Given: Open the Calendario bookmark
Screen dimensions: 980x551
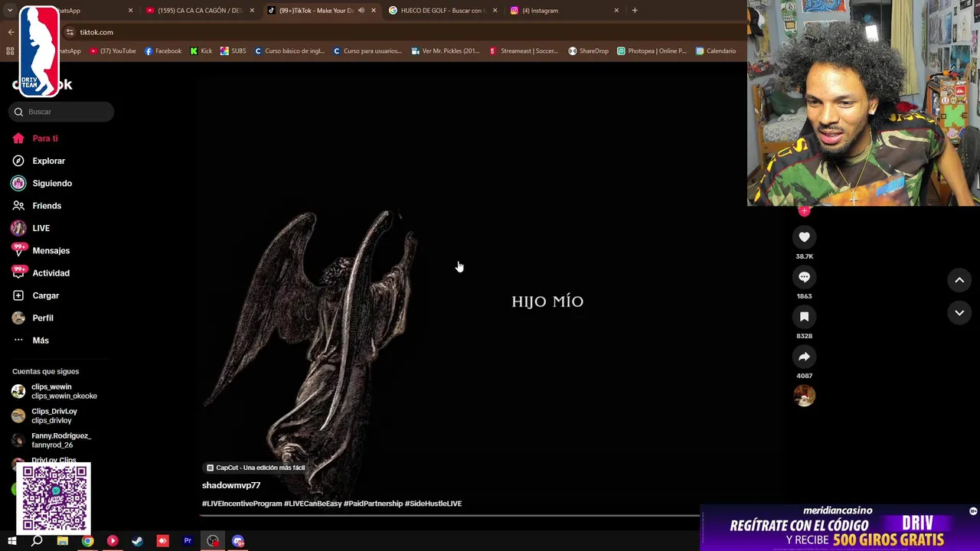Looking at the screenshot, I should (x=716, y=51).
